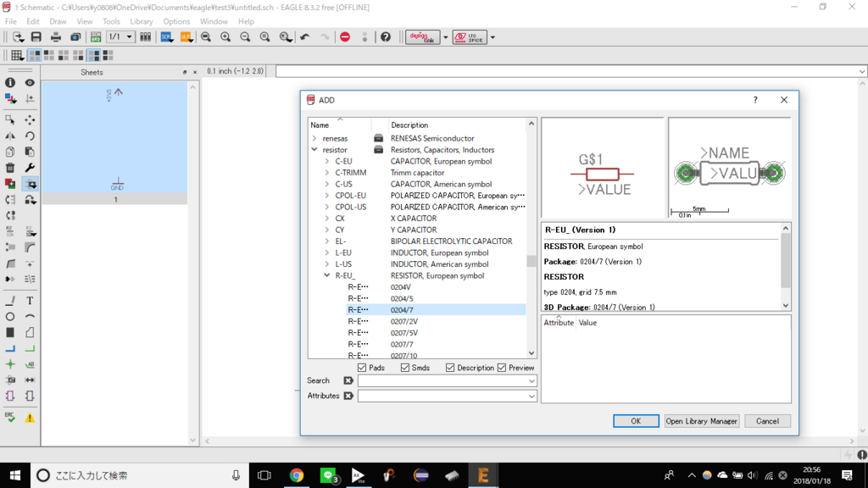Open the SCR script icon

[166, 37]
